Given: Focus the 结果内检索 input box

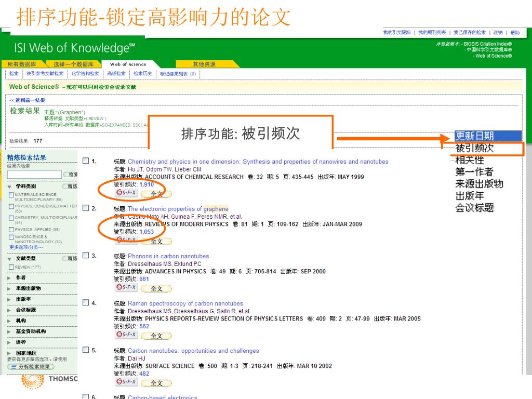Looking at the screenshot, I should click(34, 175).
